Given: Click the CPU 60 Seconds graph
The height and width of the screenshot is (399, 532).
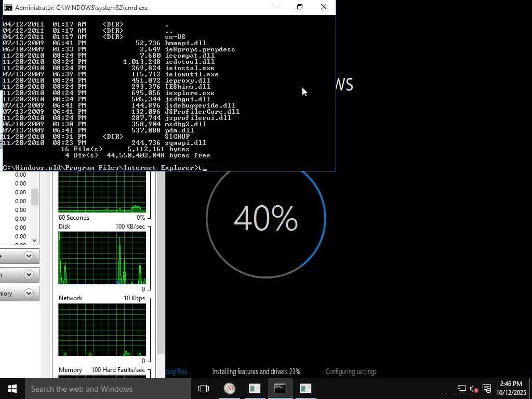Looking at the screenshot, I should pos(102,192).
